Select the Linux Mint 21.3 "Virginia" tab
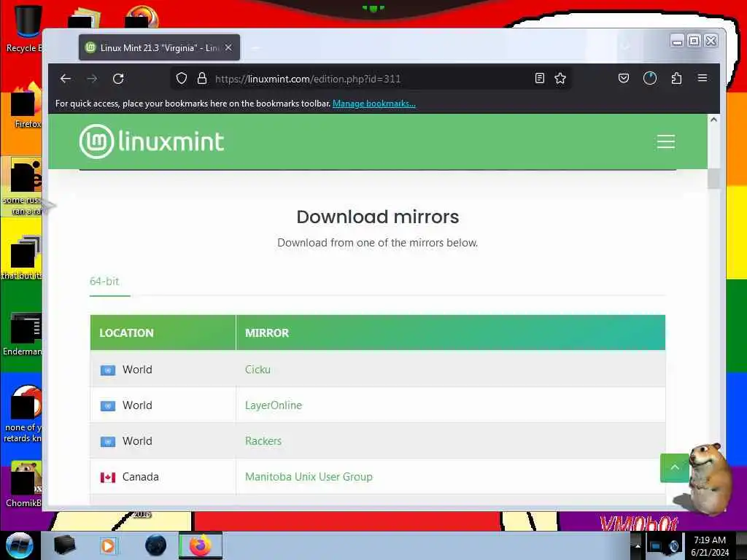This screenshot has width=747, height=560. click(159, 47)
